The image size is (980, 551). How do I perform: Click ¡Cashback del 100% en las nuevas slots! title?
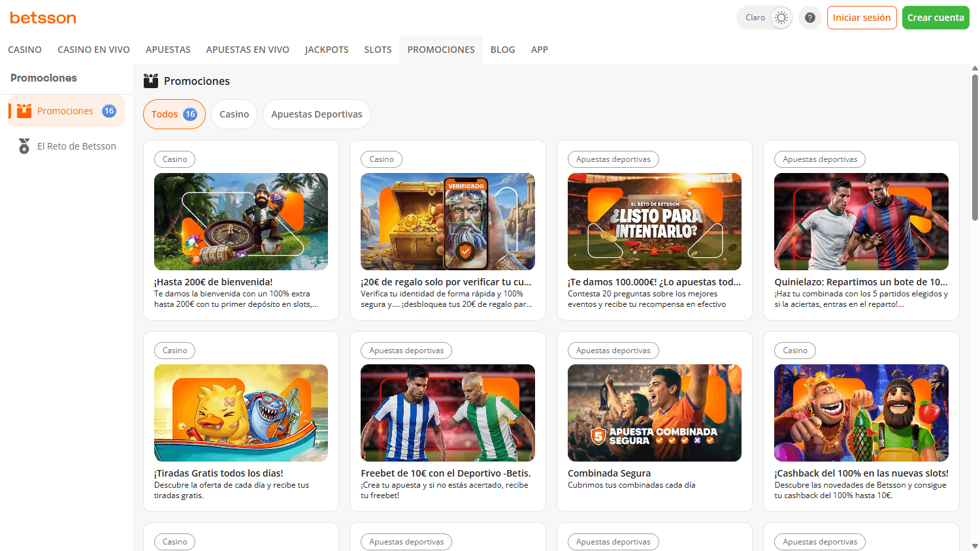pyautogui.click(x=861, y=473)
